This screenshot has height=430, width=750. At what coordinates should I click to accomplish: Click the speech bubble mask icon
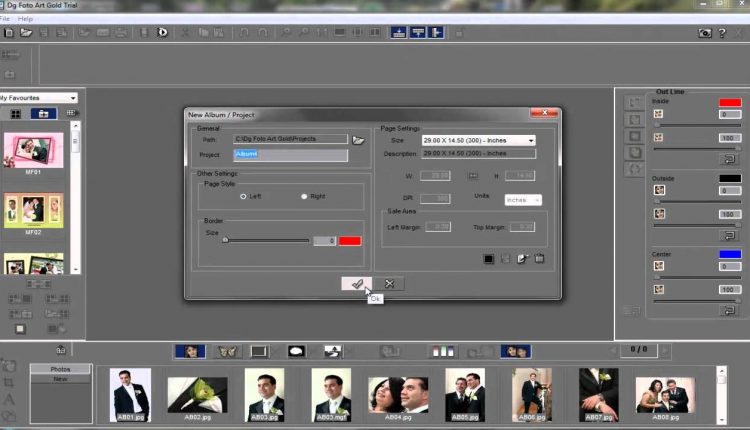point(296,351)
